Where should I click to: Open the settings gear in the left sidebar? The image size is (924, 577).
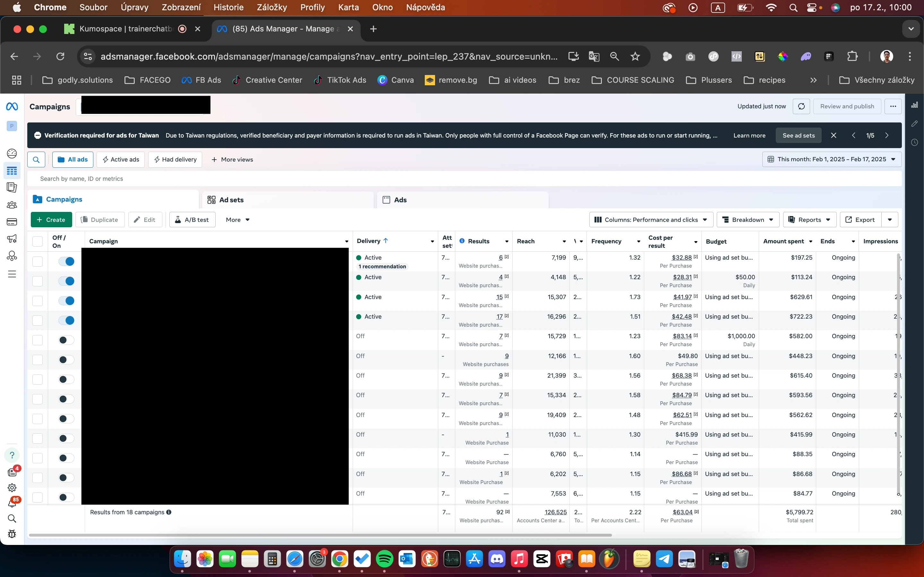pyautogui.click(x=12, y=488)
